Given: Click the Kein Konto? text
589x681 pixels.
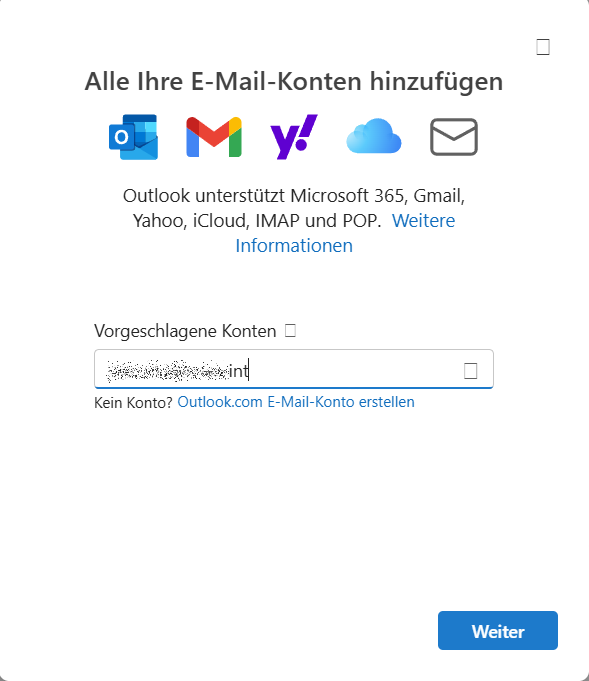Looking at the screenshot, I should (133, 403).
